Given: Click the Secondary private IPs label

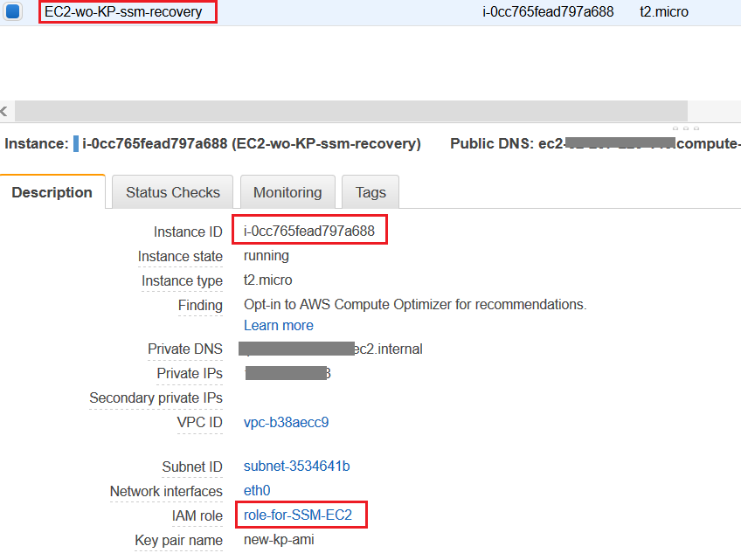Looking at the screenshot, I should (156, 398).
